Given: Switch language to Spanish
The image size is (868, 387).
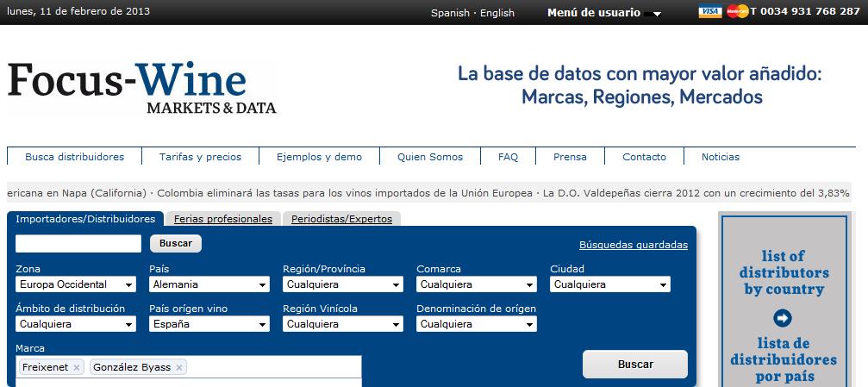Looking at the screenshot, I should point(450,13).
